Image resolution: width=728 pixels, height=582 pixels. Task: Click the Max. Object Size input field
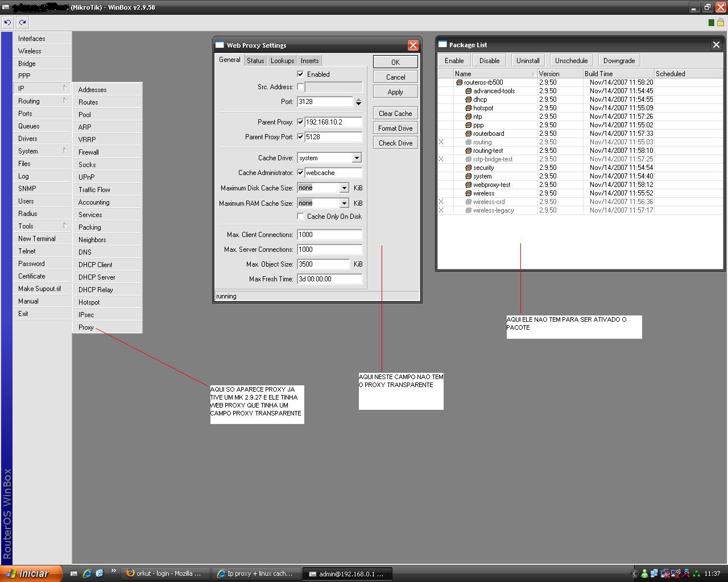click(x=323, y=264)
